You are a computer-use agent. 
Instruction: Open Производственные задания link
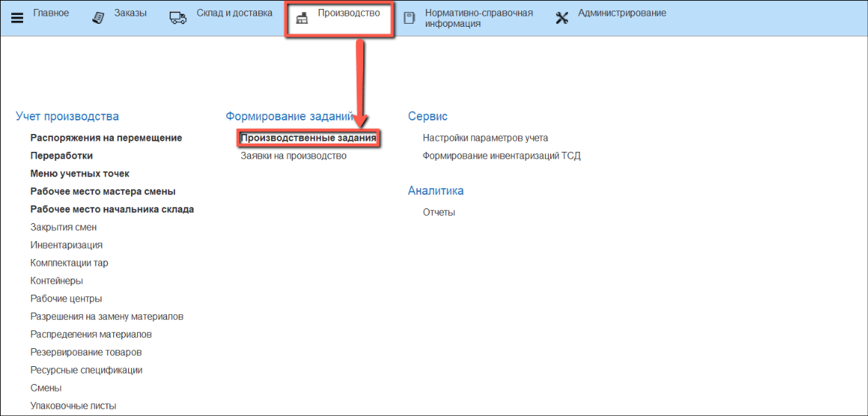click(x=308, y=138)
